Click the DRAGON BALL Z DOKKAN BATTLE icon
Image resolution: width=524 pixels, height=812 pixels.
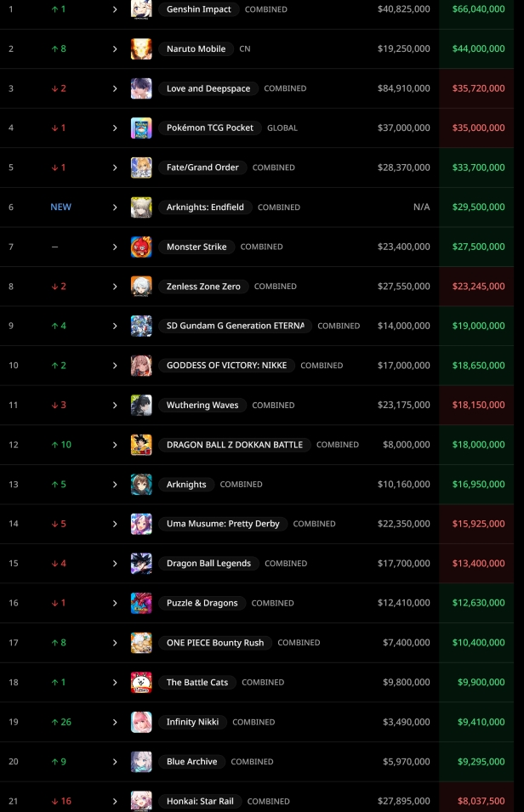[141, 445]
